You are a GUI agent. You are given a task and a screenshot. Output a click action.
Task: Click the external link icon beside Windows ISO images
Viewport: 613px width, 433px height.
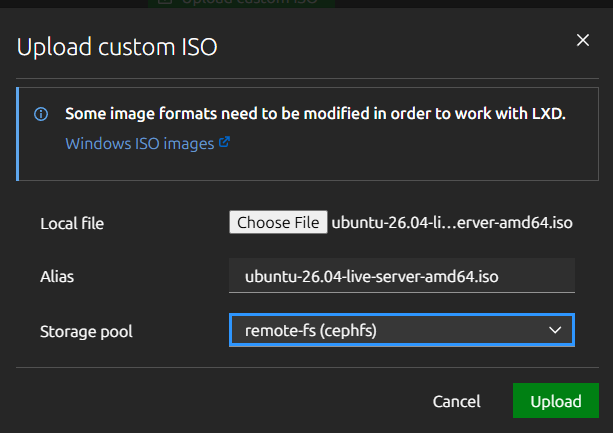pyautogui.click(x=224, y=141)
